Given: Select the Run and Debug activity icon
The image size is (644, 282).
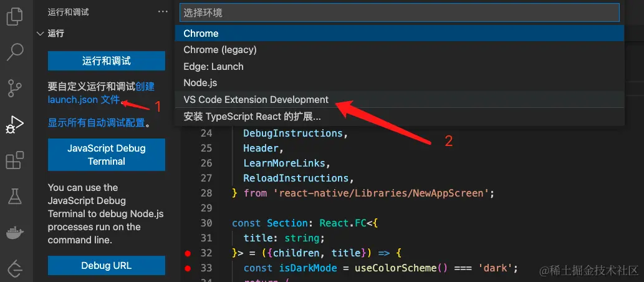Looking at the screenshot, I should pyautogui.click(x=15, y=125).
